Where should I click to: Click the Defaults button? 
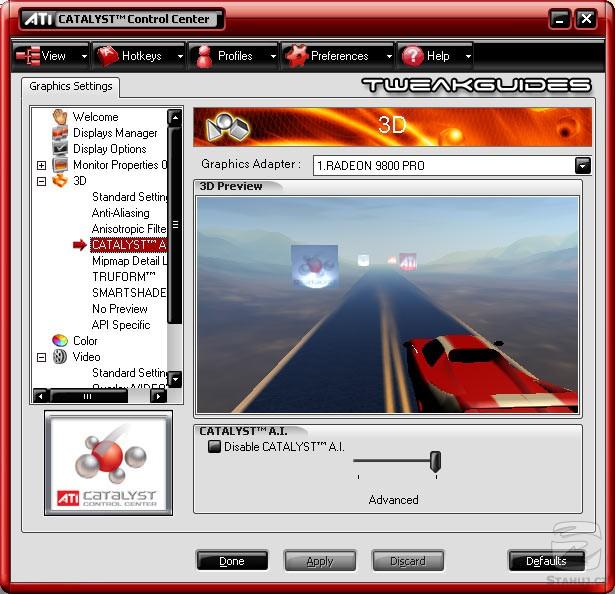coord(546,561)
